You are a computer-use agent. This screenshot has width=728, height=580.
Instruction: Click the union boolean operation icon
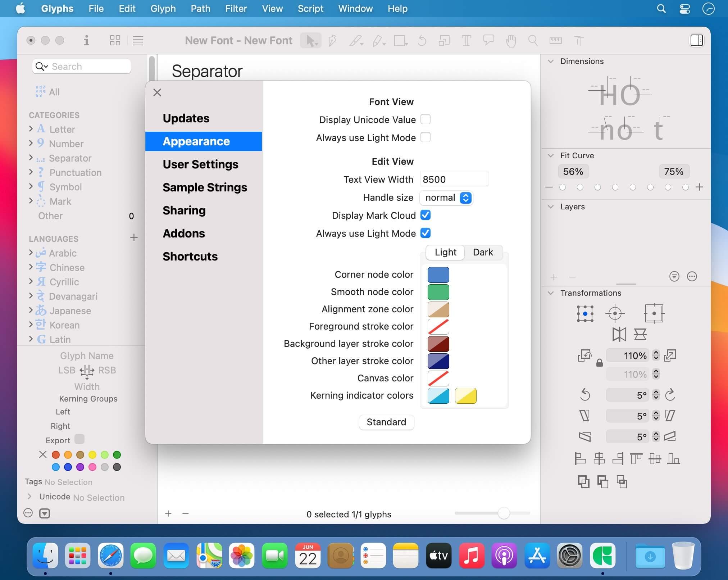click(583, 481)
